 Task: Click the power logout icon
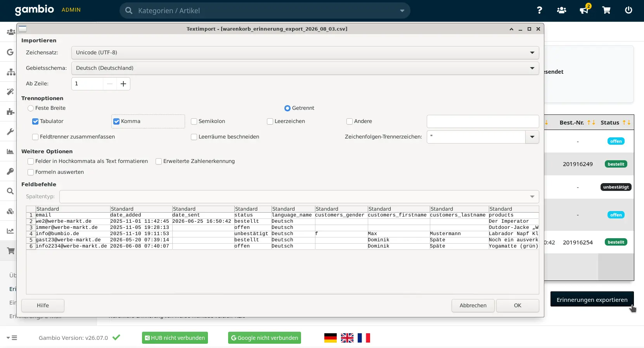[x=628, y=10]
